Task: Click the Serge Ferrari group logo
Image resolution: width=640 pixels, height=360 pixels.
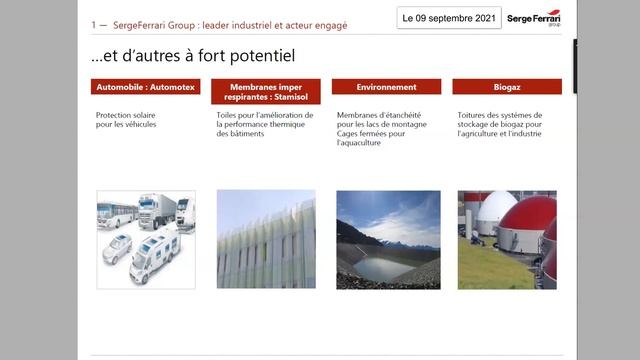Action: [x=534, y=18]
